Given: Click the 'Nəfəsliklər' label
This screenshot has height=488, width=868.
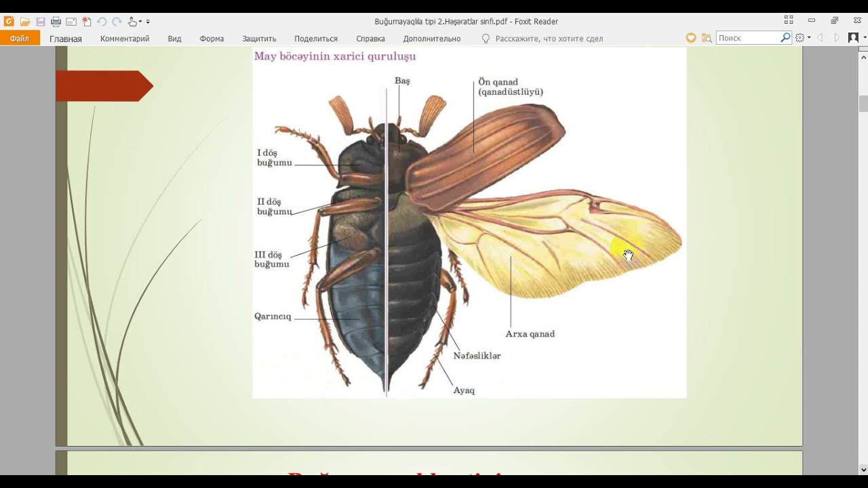Looking at the screenshot, I should 477,356.
